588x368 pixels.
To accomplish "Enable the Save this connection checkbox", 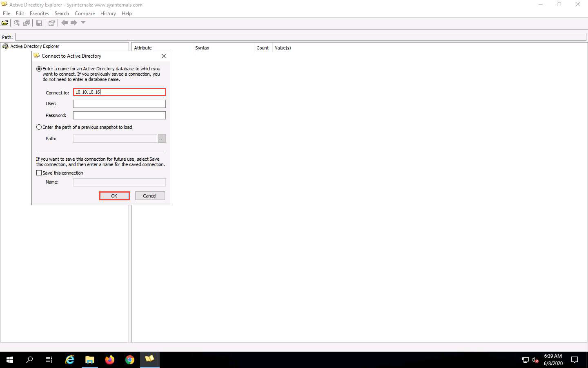I will coord(39,173).
